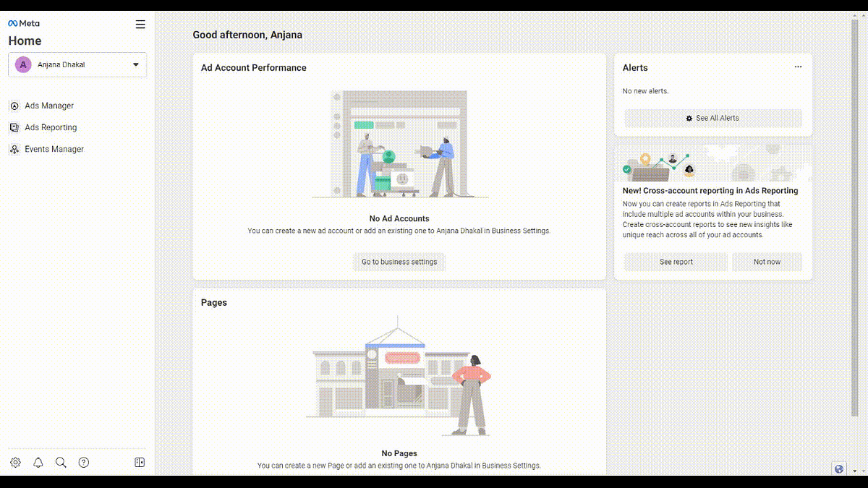Image resolution: width=868 pixels, height=488 pixels.
Task: Click Go to business settings button
Action: point(399,262)
